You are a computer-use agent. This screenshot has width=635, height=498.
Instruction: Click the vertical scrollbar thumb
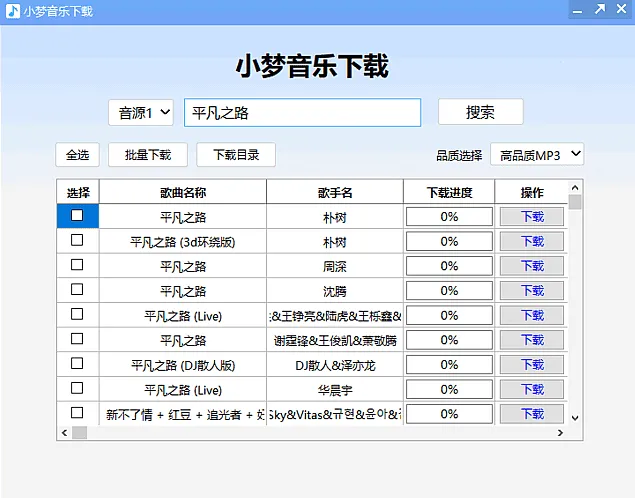click(575, 202)
